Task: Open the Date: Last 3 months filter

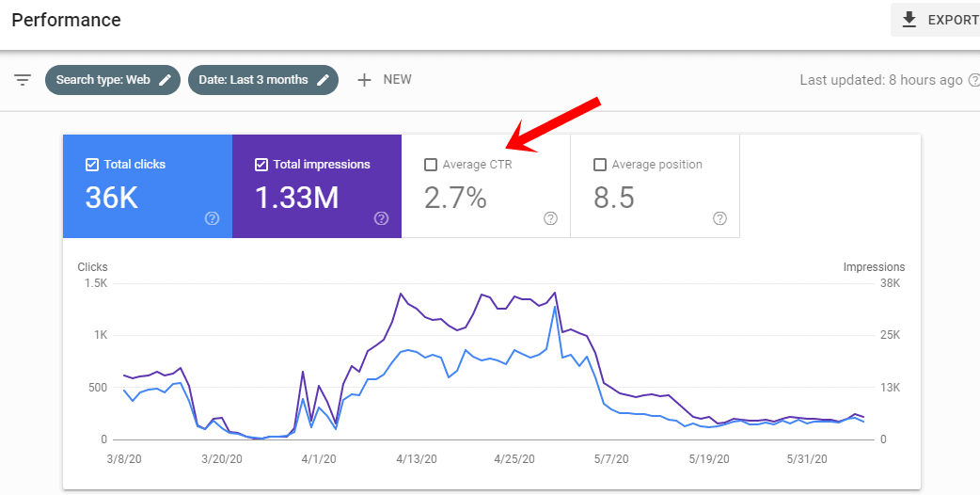Action: pyautogui.click(x=253, y=80)
